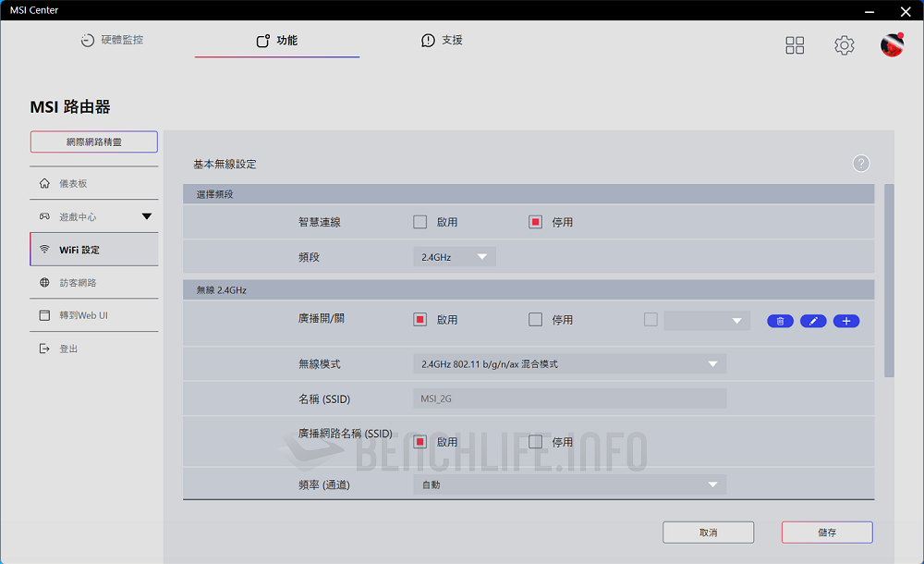This screenshot has height=564, width=924.
Task: Click the 網際網路精靈 wizard button
Action: click(93, 141)
